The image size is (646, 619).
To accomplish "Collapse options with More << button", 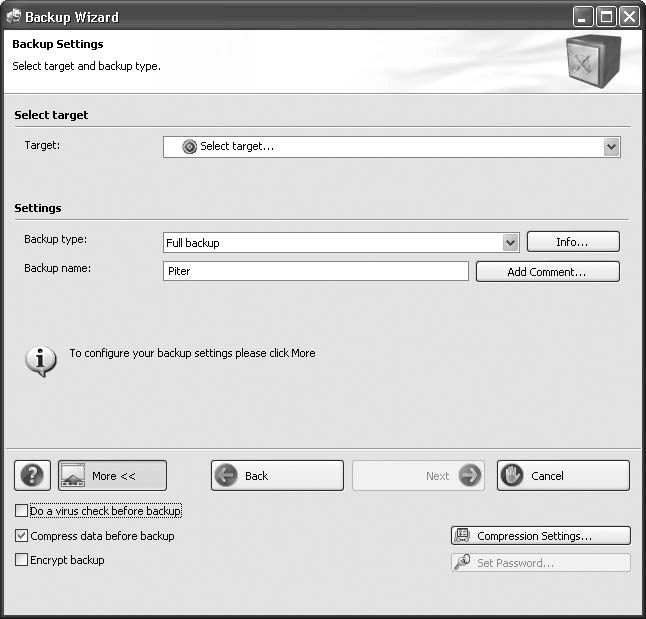I will coord(112,476).
